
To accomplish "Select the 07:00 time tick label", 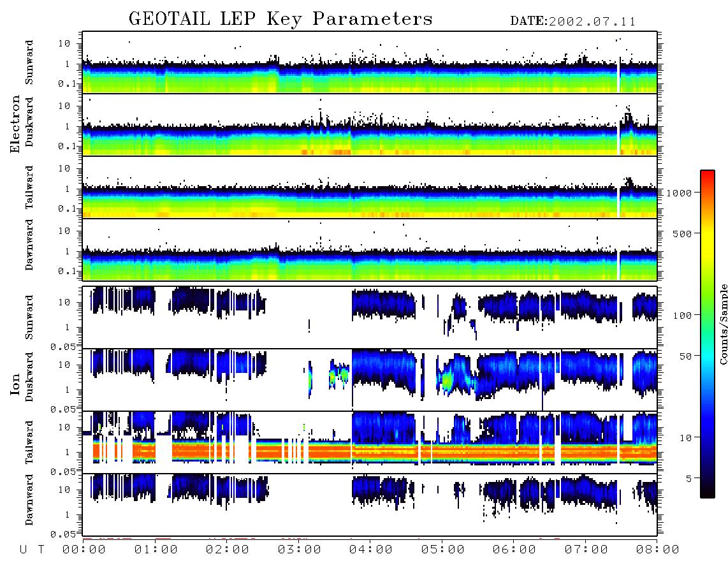I will 586,550.
